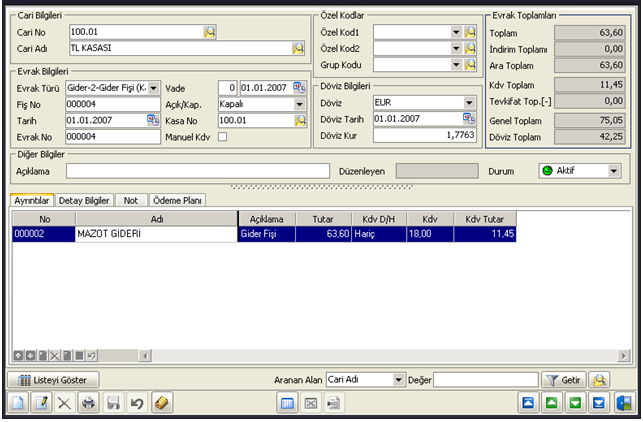Screen dimensions: 643x422
Task: Switch to the Detay Bilgiler tab
Action: 84,201
